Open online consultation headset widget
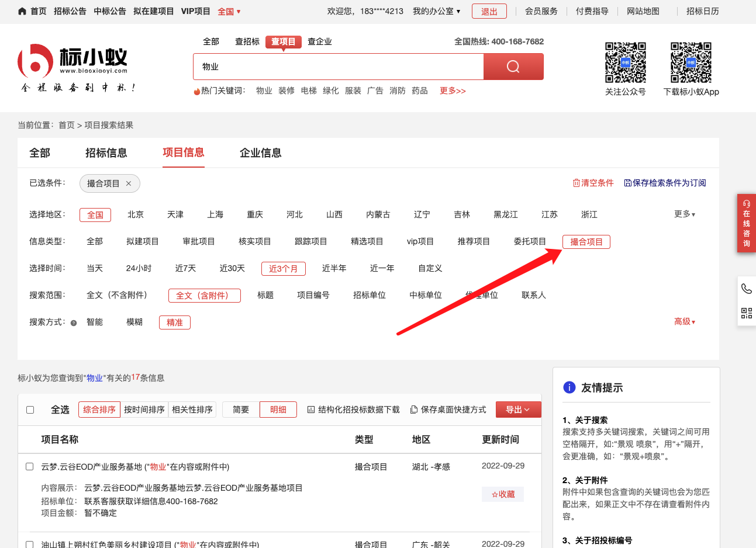This screenshot has height=548, width=756. coord(746,223)
